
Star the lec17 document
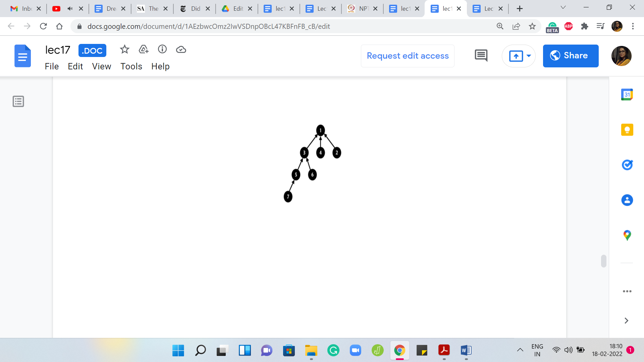point(124,50)
